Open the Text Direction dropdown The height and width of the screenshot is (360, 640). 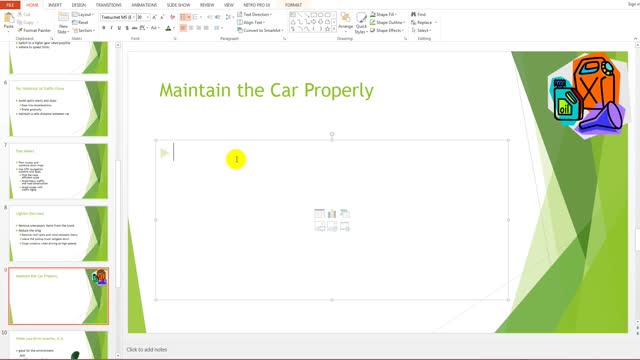[254, 14]
